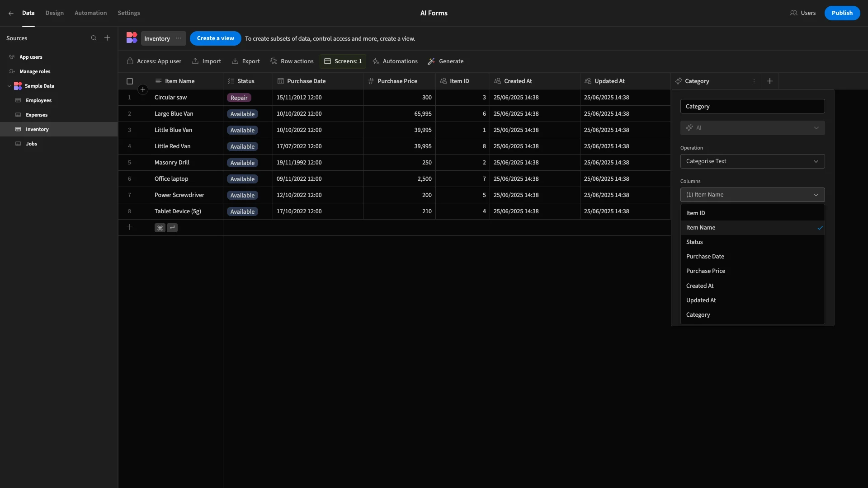Viewport: 868px width, 488px height.
Task: Click the Users button label
Action: pyautogui.click(x=808, y=13)
